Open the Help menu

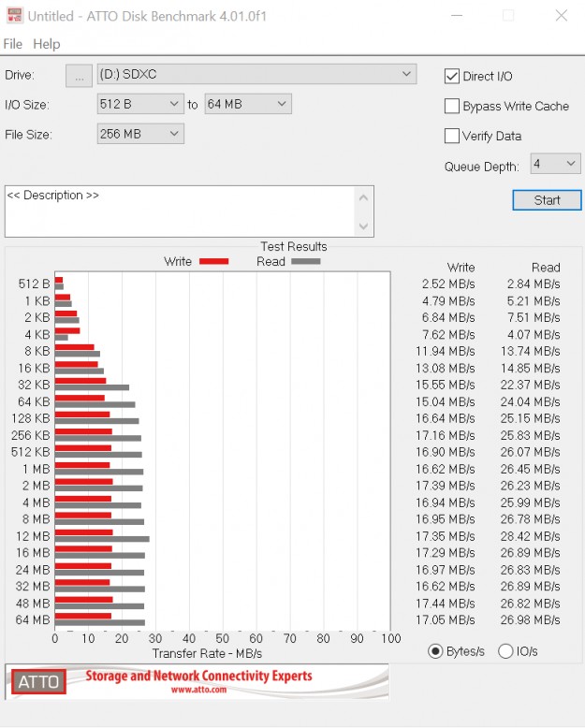pos(46,44)
